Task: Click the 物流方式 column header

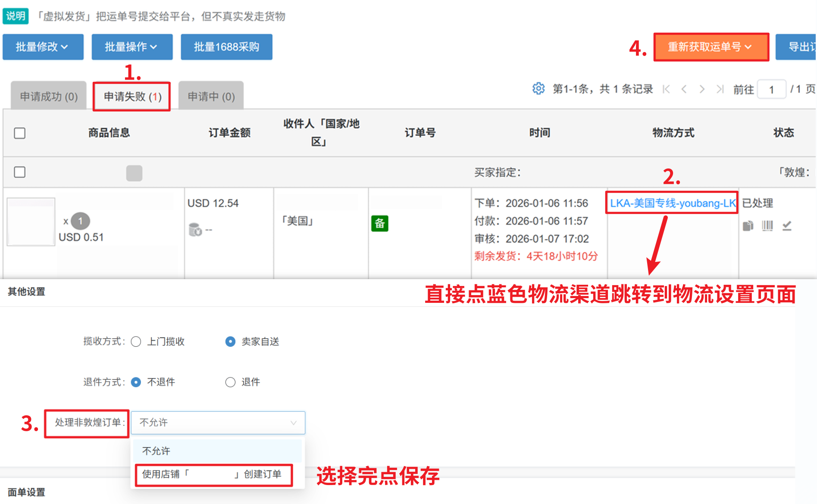Action: coord(673,133)
